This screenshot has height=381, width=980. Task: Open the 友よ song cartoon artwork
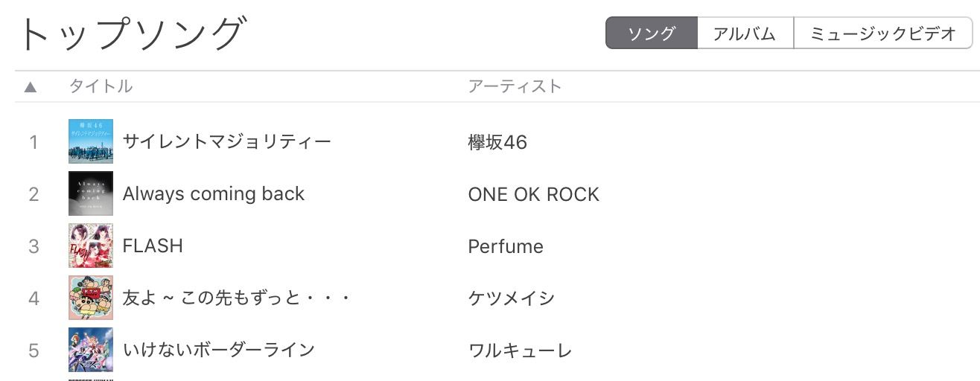(x=91, y=298)
